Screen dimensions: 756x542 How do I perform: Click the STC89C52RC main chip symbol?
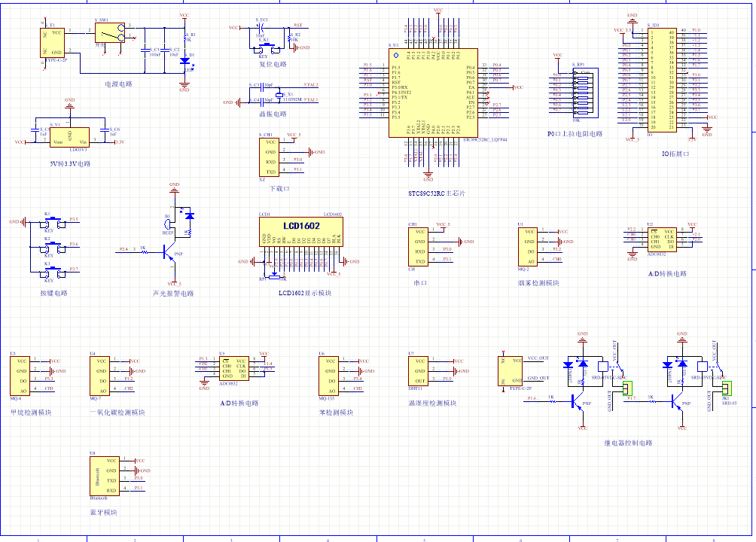433,93
